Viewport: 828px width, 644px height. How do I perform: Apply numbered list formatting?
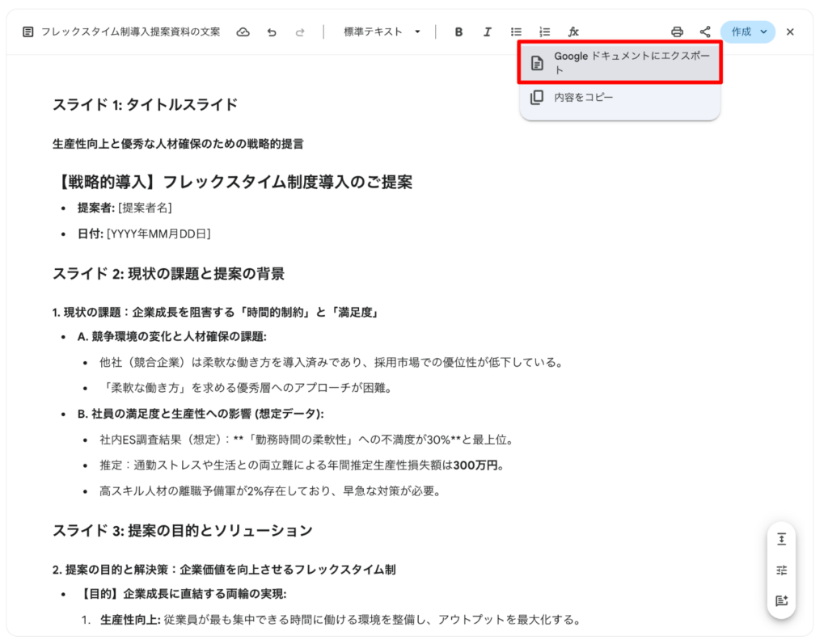coord(544,32)
